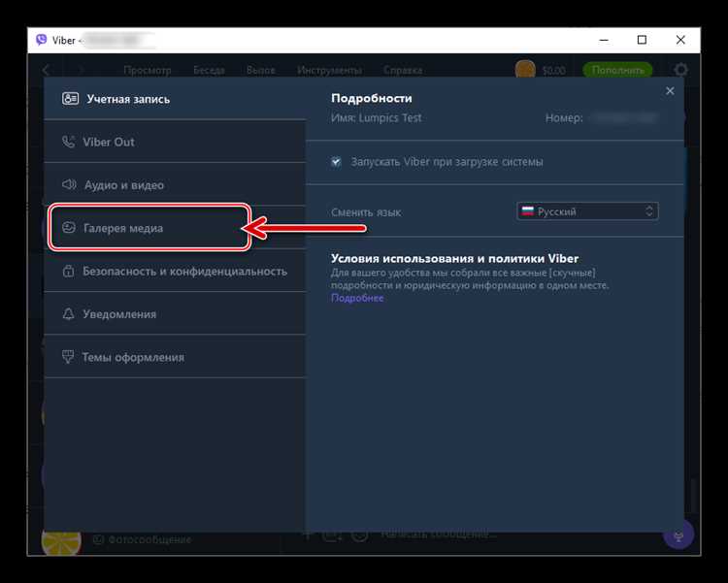
Task: Open the Беседа menu
Action: (209, 70)
